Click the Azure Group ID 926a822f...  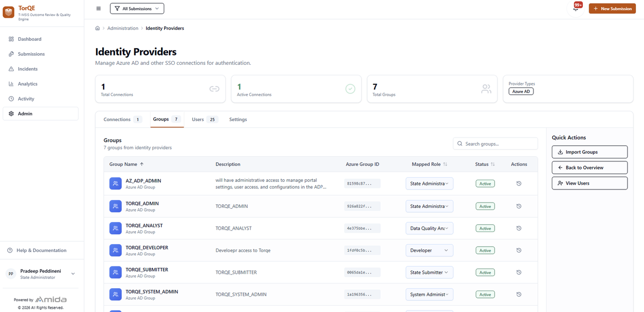coord(362,206)
